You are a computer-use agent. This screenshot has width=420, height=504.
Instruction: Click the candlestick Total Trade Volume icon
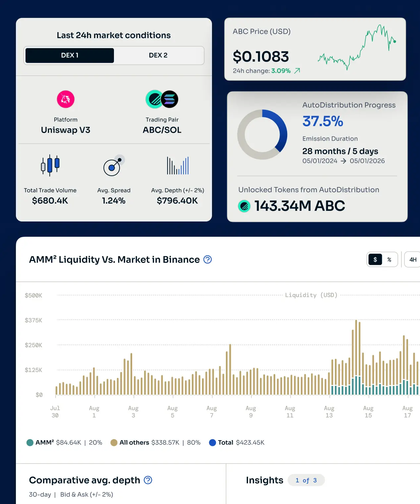[50, 165]
